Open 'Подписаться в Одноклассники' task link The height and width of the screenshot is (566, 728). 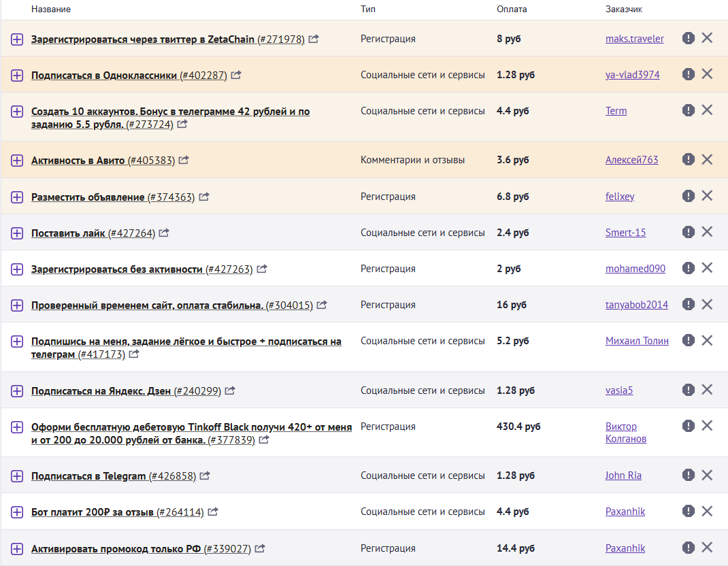pos(129,76)
